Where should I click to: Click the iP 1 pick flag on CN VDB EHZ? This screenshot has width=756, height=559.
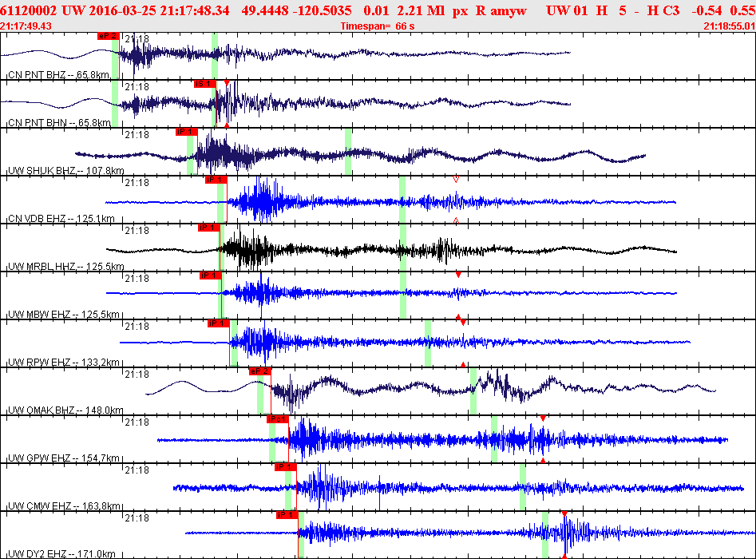[x=216, y=180]
